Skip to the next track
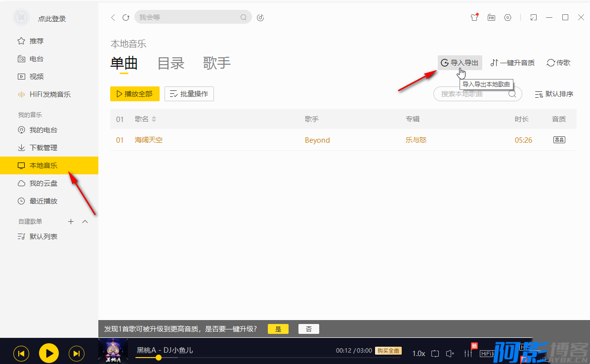Image resolution: width=590 pixels, height=364 pixels. (76, 353)
